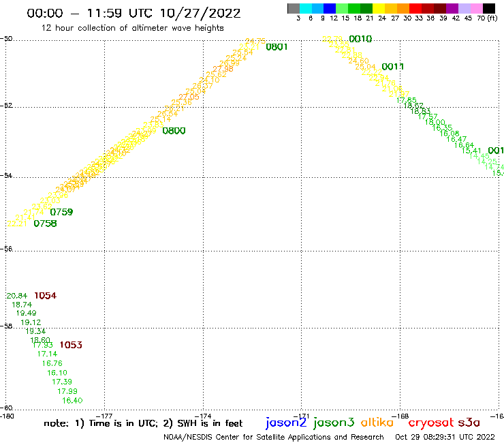Viewport: 504px width, 443px height.
Task: Click the Oct 29 08:29:31 UTC timestamp
Action: (445, 437)
